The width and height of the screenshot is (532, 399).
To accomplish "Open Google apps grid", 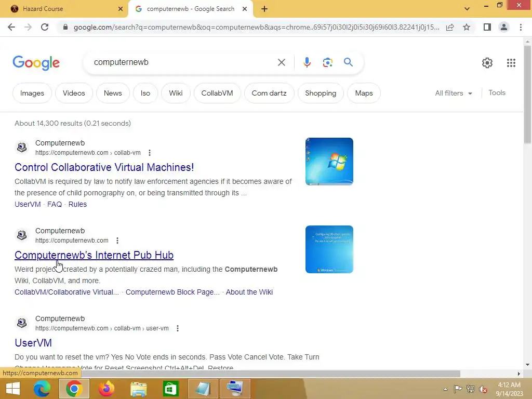I will point(511,63).
